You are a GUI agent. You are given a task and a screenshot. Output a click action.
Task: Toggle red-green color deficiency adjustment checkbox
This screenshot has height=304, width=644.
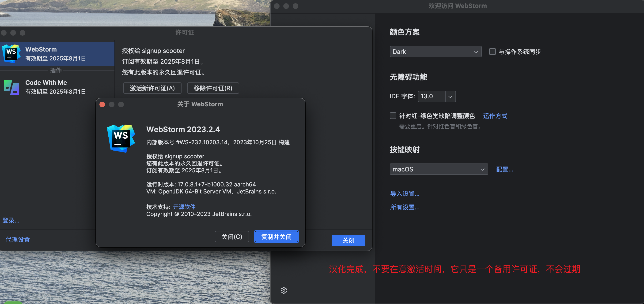(x=393, y=116)
